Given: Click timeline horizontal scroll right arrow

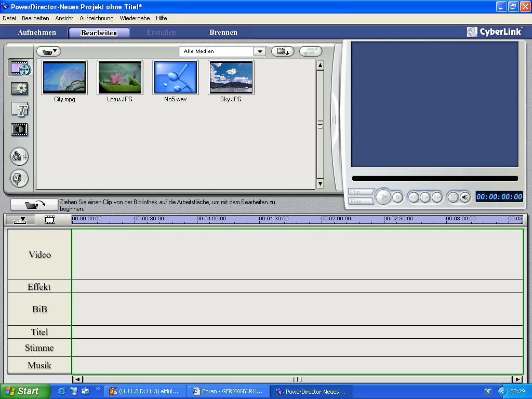Looking at the screenshot, I should pyautogui.click(x=517, y=379).
